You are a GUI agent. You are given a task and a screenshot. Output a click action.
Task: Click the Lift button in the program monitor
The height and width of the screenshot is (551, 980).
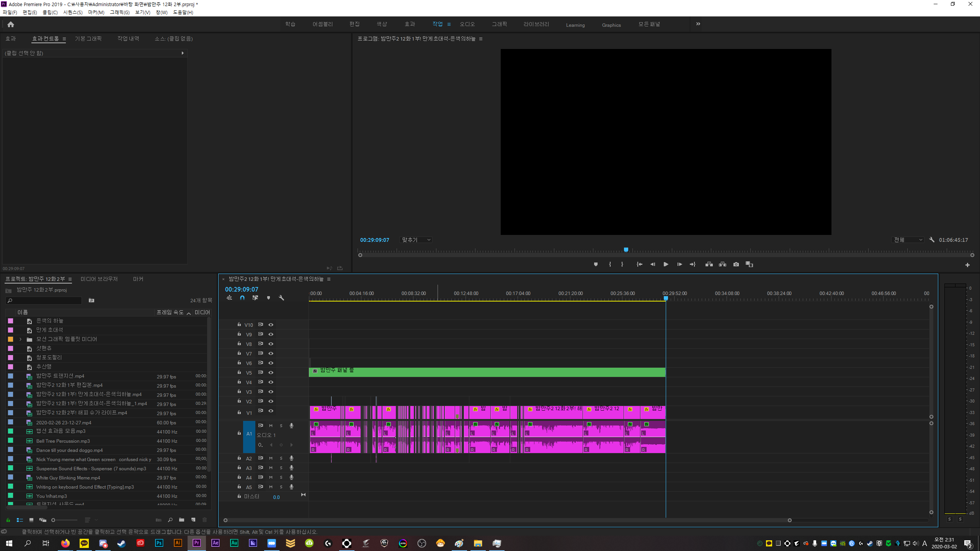709,264
